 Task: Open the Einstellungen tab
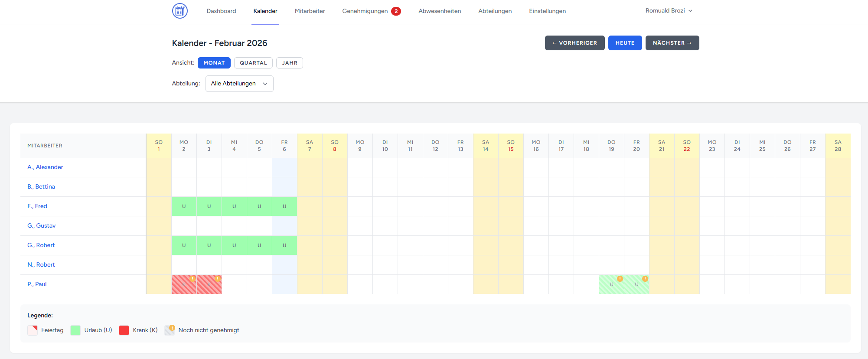point(547,11)
